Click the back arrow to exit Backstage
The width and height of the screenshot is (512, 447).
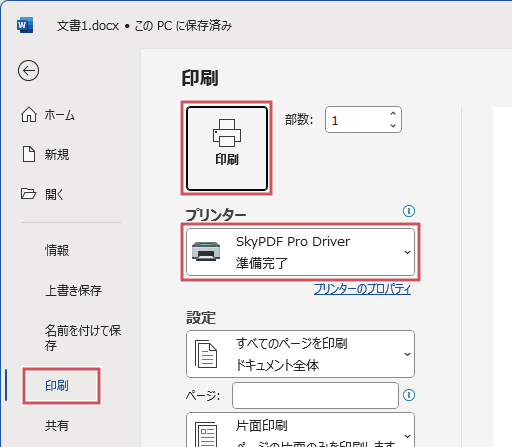pyautogui.click(x=28, y=70)
